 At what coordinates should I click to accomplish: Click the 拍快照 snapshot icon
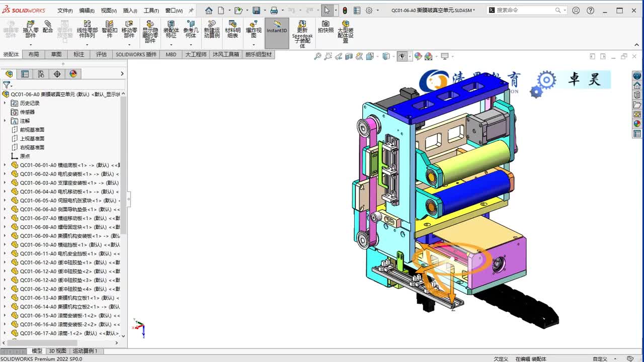(x=326, y=27)
